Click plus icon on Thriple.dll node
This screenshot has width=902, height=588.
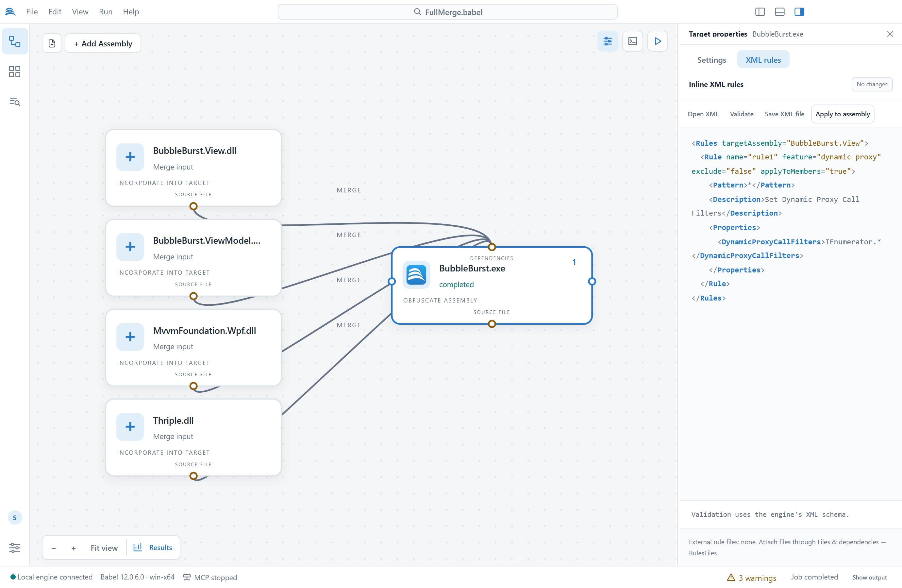click(x=130, y=427)
